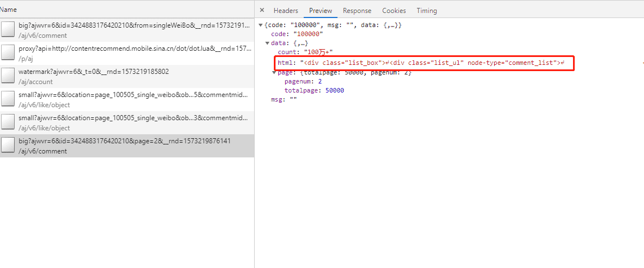Click file icon of page=2 comment request

click(8, 146)
